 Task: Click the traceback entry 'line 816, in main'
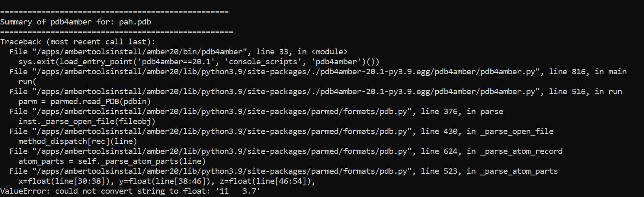[x=587, y=72]
